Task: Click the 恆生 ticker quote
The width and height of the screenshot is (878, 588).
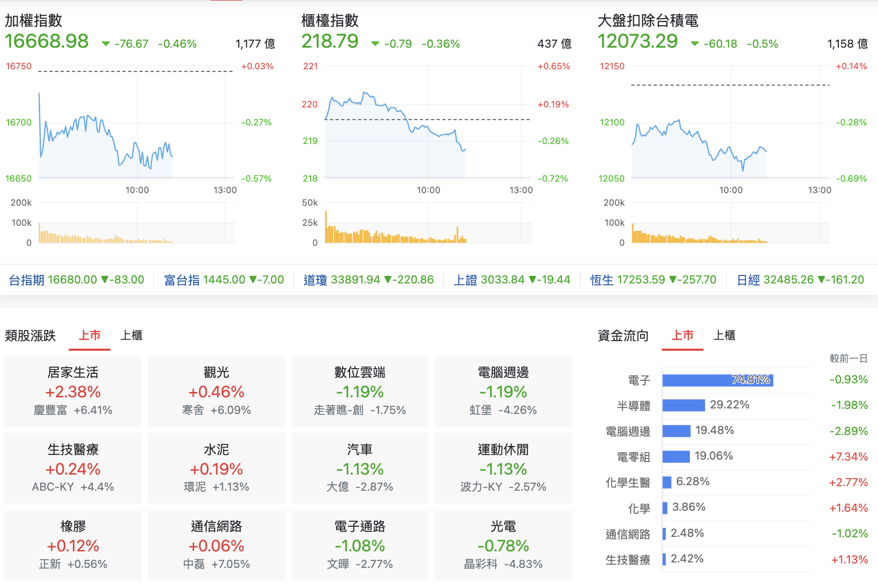Action: pyautogui.click(x=653, y=280)
